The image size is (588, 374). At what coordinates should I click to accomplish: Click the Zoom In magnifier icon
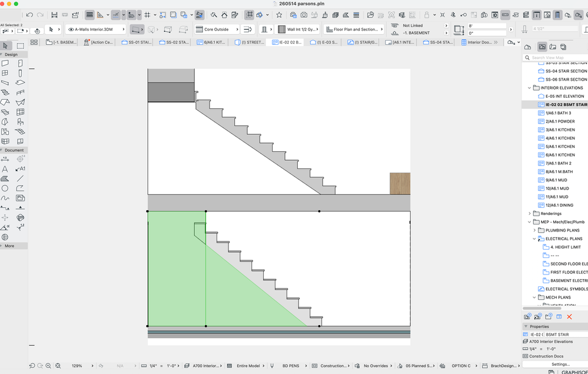48,366
